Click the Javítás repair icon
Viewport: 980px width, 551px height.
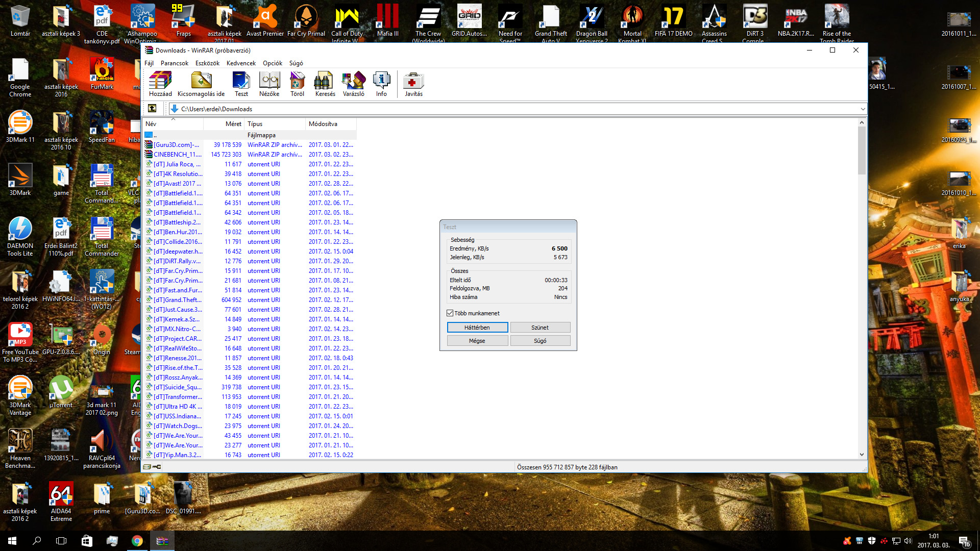coord(413,84)
